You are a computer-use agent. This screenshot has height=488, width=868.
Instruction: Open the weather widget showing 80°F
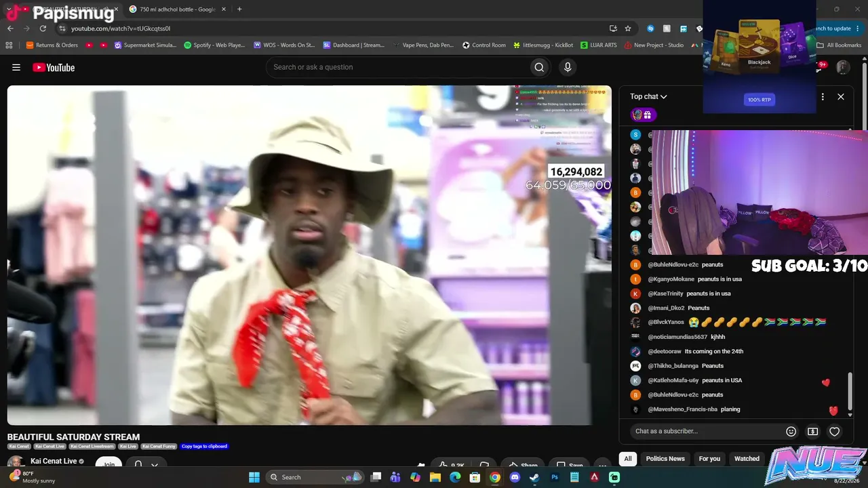click(x=31, y=477)
